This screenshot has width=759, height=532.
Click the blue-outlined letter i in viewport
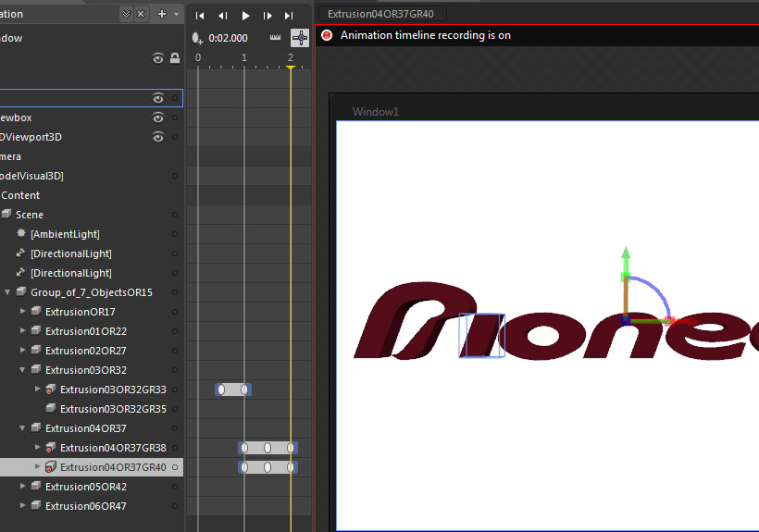tap(482, 336)
